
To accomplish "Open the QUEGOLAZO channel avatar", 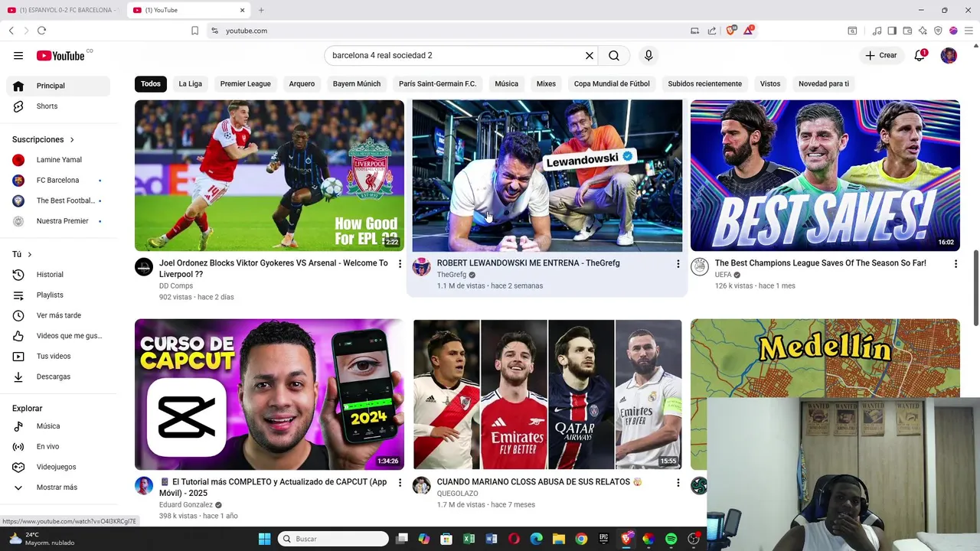I will point(421,485).
